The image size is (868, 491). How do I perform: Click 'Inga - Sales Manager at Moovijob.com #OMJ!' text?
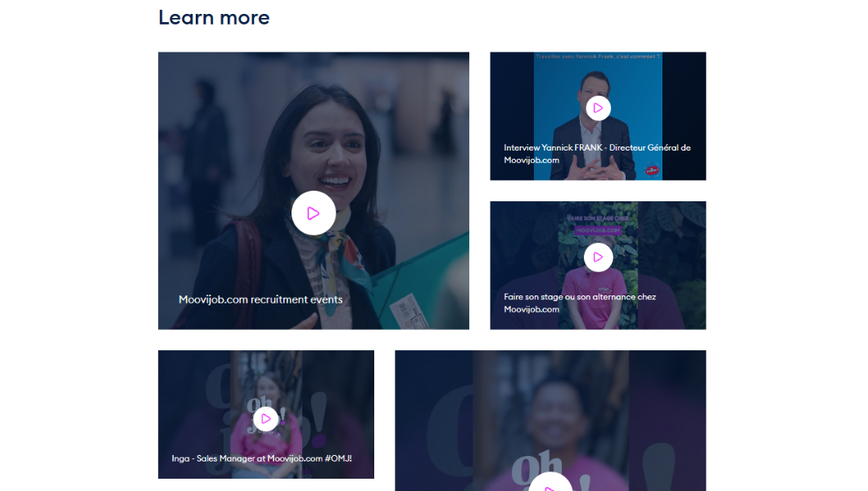tap(262, 458)
